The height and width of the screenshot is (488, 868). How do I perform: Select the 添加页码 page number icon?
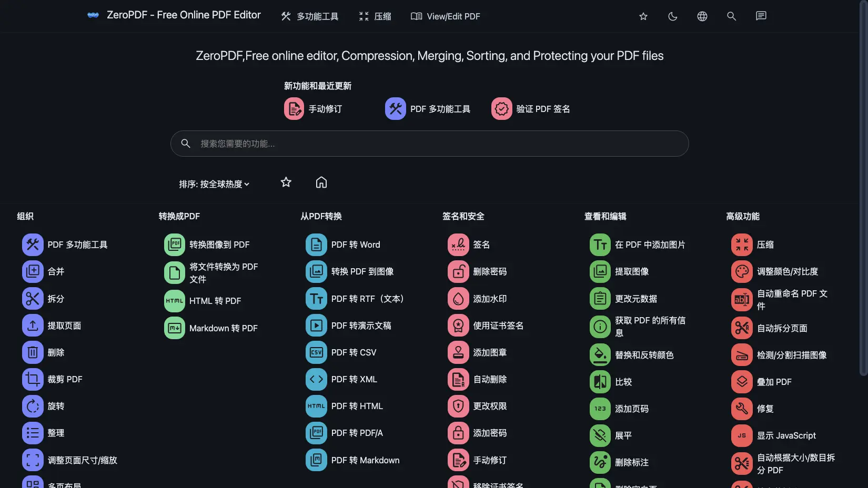[600, 409]
